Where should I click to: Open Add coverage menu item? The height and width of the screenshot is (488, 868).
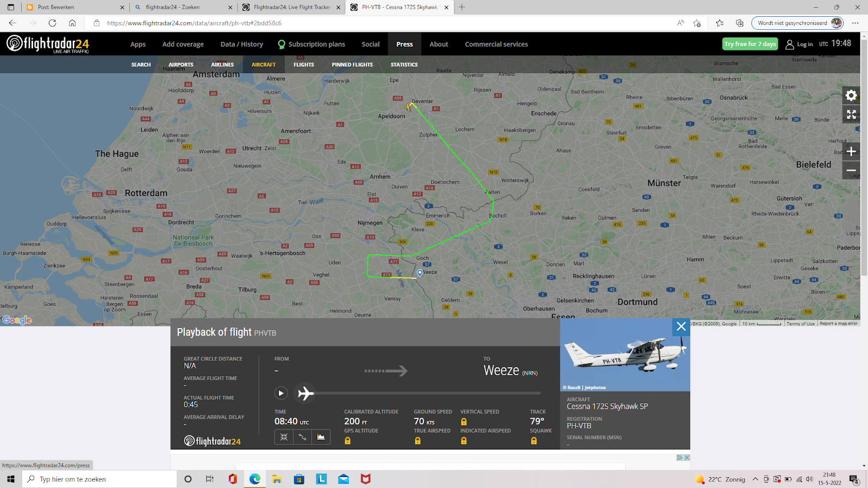tap(183, 44)
